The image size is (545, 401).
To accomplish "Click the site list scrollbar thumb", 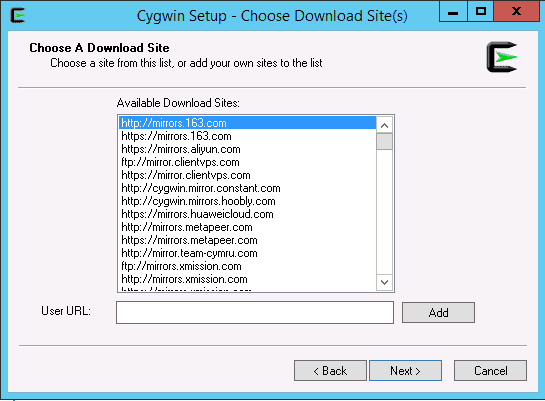I will click(x=384, y=141).
